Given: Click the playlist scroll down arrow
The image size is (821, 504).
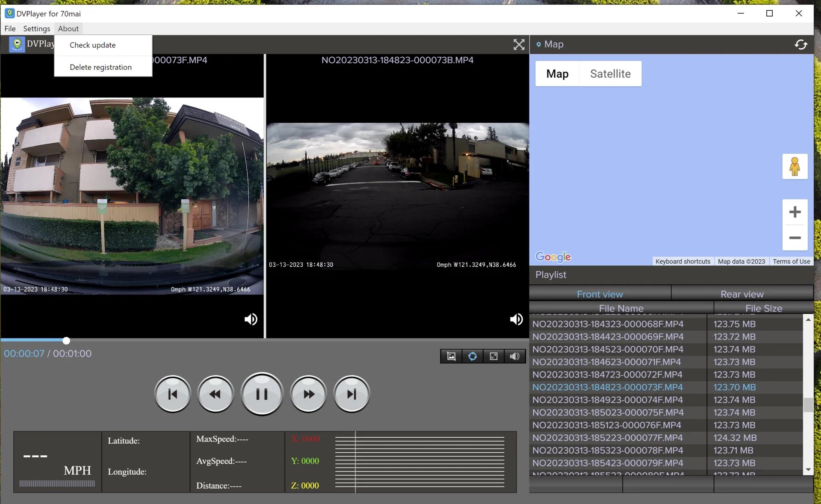Looking at the screenshot, I should [808, 469].
